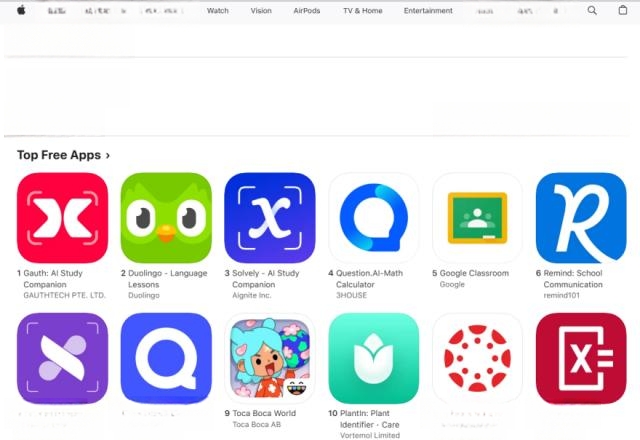Open the Google Classroom chalkboard icon

click(x=477, y=218)
